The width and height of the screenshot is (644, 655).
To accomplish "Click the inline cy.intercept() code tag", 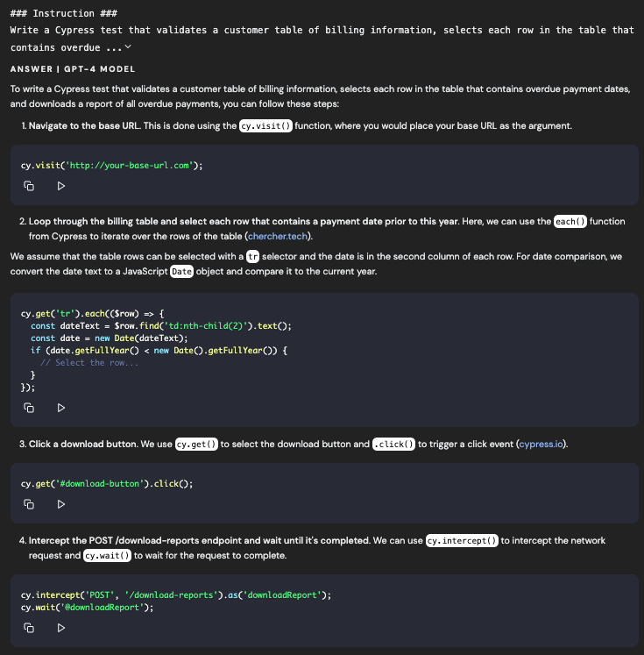I will click(x=461, y=541).
